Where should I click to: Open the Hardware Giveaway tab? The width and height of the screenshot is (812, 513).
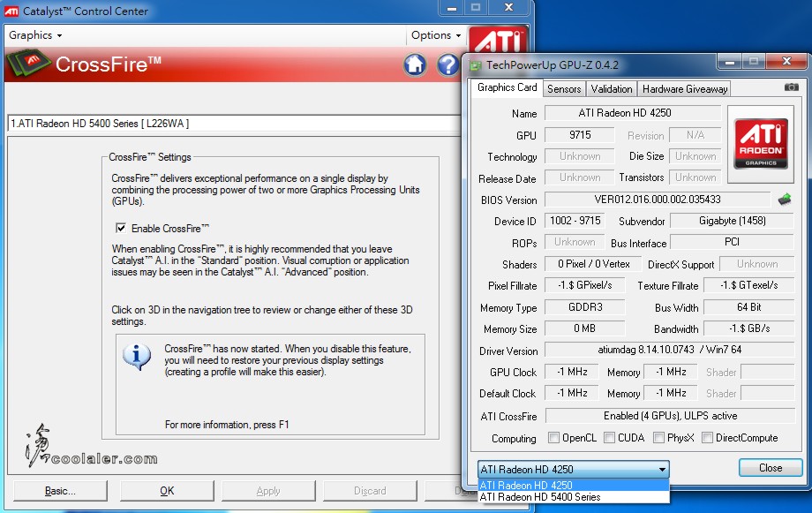point(685,89)
